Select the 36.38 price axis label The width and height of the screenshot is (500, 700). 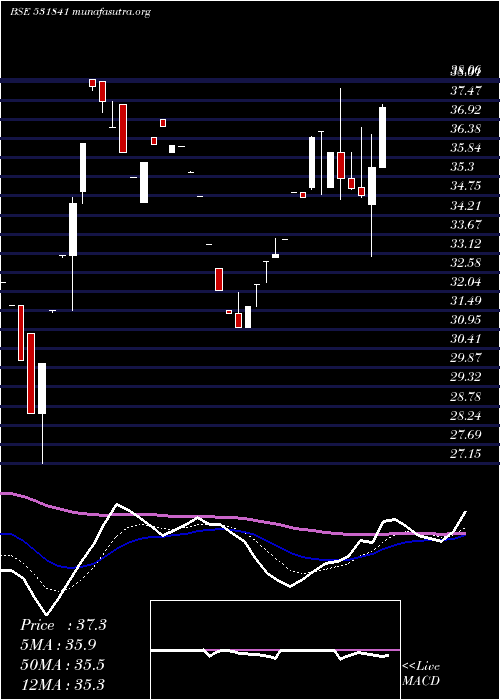pos(466,129)
